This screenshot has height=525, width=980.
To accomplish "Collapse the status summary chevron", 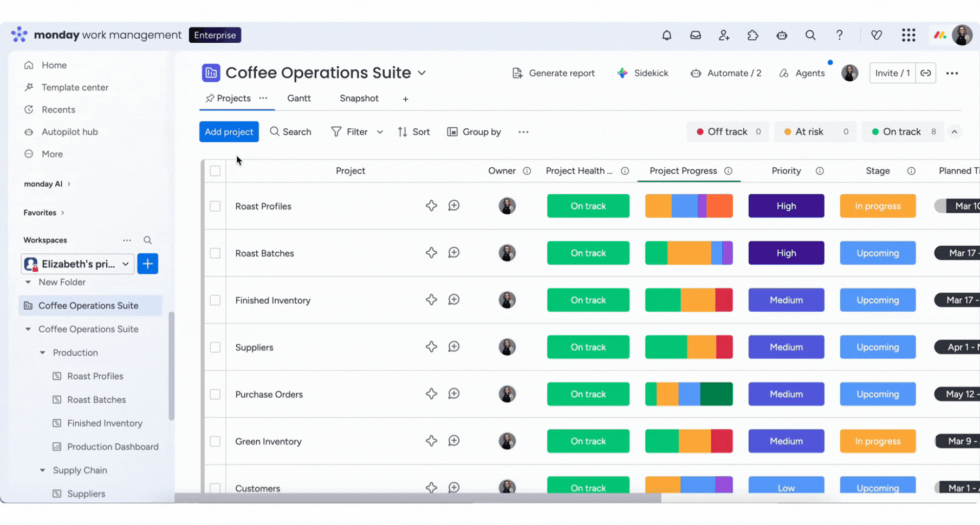I will (955, 132).
